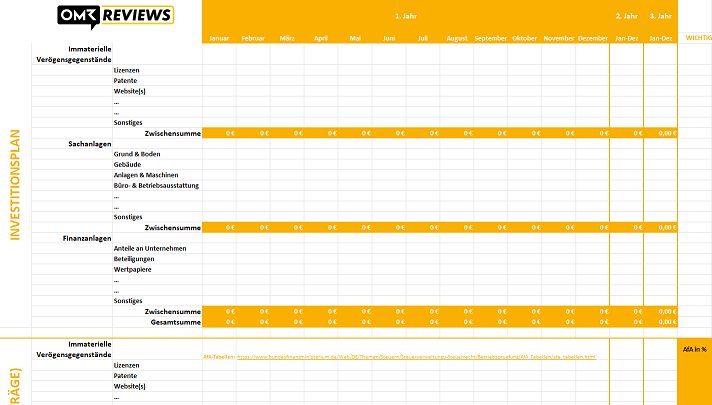Click the Büro- & Betriebsausstattung label
The width and height of the screenshot is (712, 405).
click(x=156, y=185)
